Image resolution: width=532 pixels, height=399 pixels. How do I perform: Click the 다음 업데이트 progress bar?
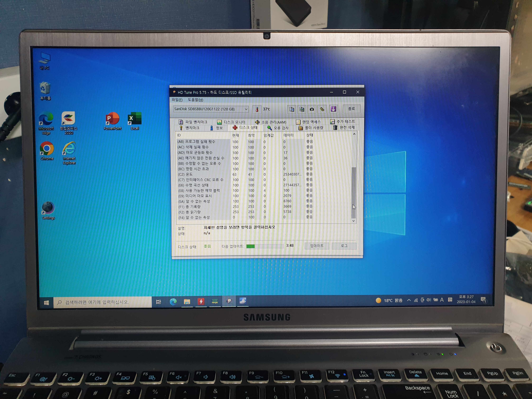click(x=265, y=246)
